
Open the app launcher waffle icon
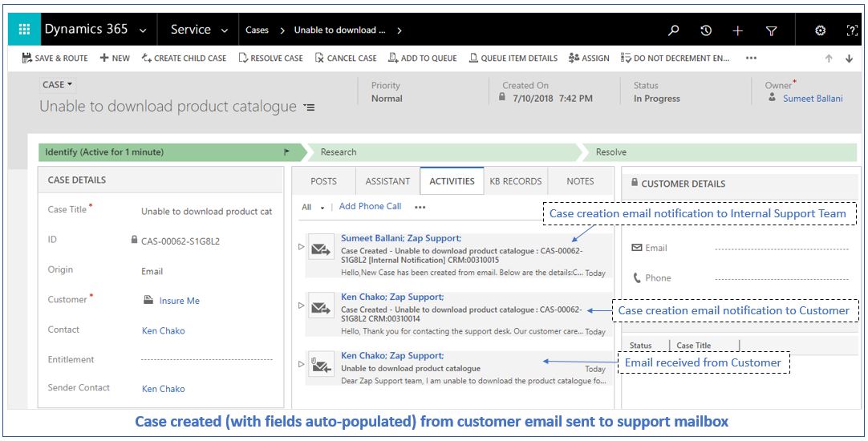coord(24,30)
